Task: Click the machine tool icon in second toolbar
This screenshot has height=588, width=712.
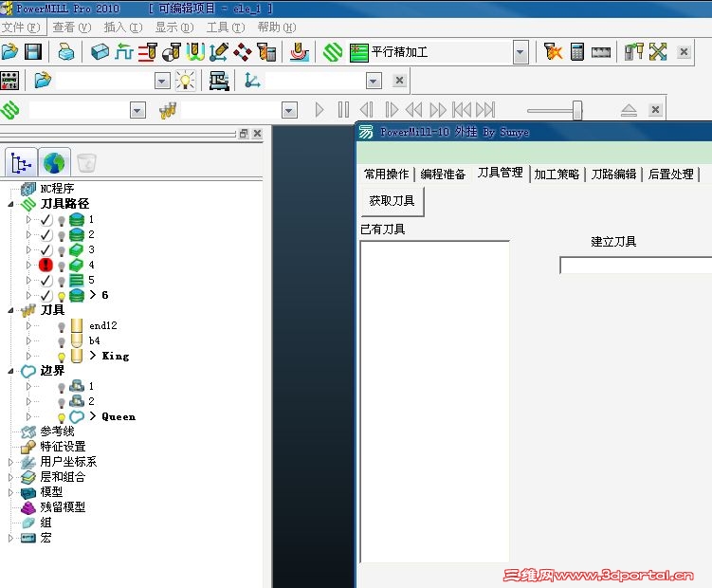Action: [219, 81]
